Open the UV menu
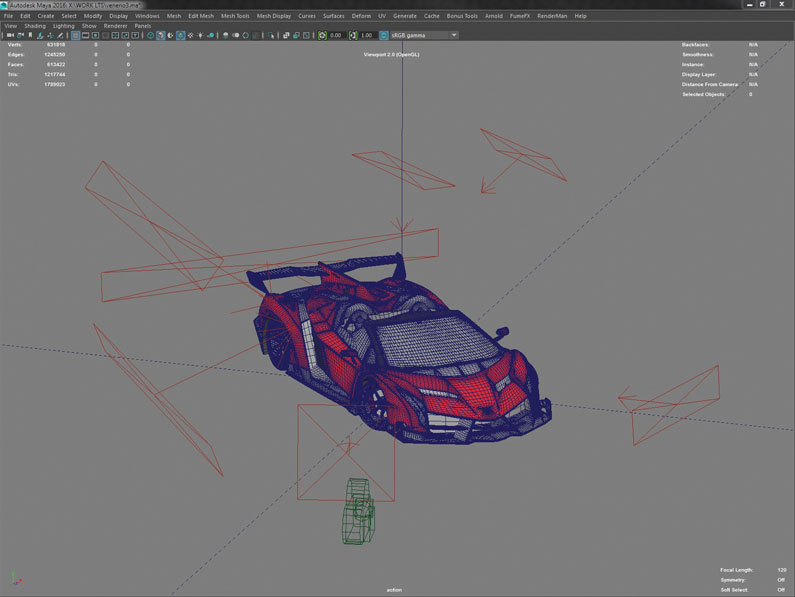This screenshot has width=795, height=597. (x=382, y=16)
